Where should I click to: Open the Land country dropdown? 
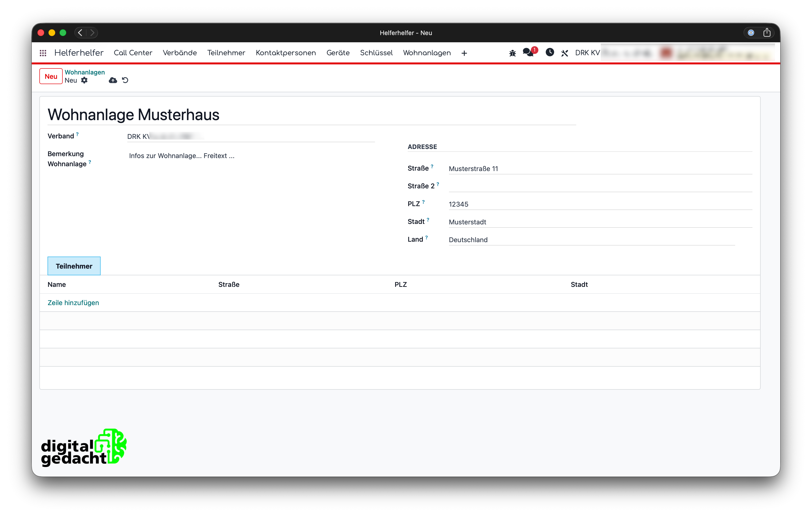point(591,240)
